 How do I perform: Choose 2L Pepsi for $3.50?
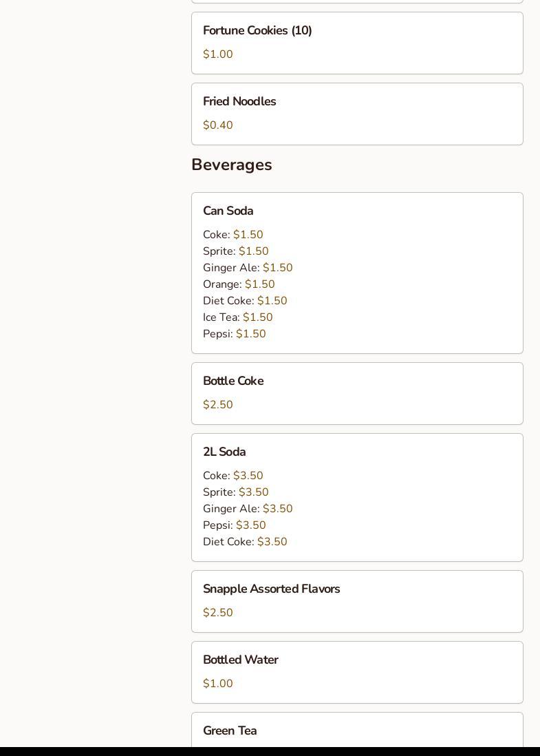pyautogui.click(x=234, y=525)
